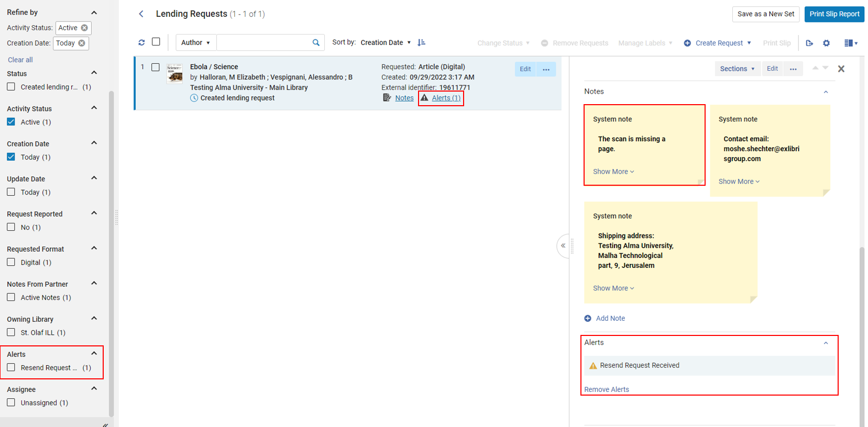Click the alert warning triangle in row
Image resolution: width=868 pixels, height=427 pixels.
point(424,98)
